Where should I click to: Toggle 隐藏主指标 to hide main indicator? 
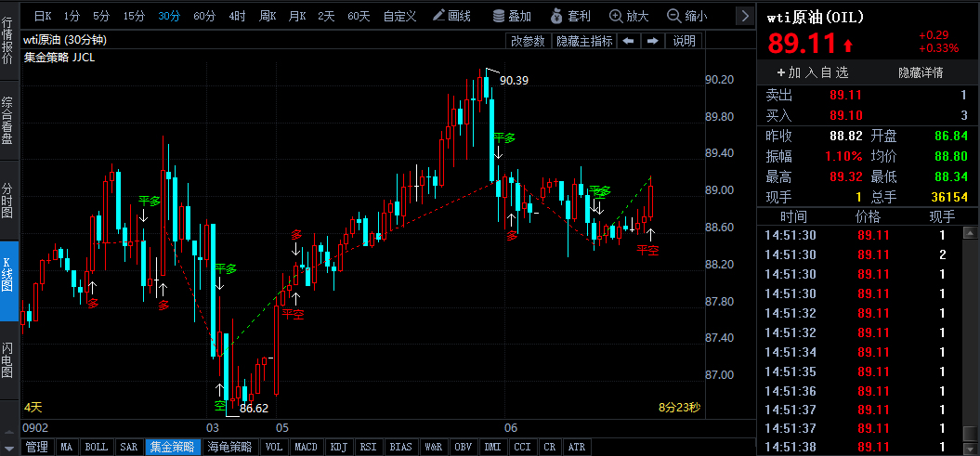[x=584, y=41]
